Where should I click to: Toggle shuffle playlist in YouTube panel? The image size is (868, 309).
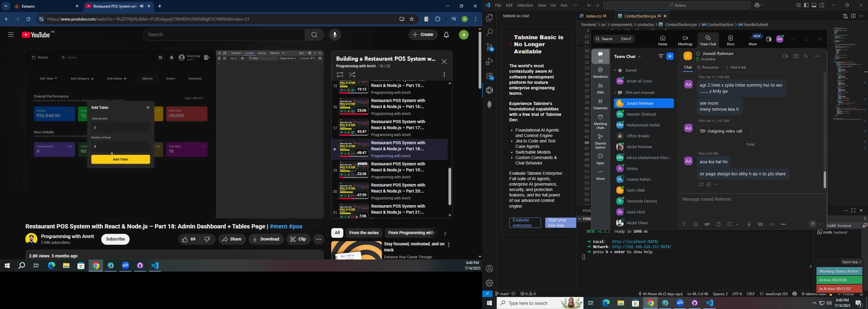352,75
